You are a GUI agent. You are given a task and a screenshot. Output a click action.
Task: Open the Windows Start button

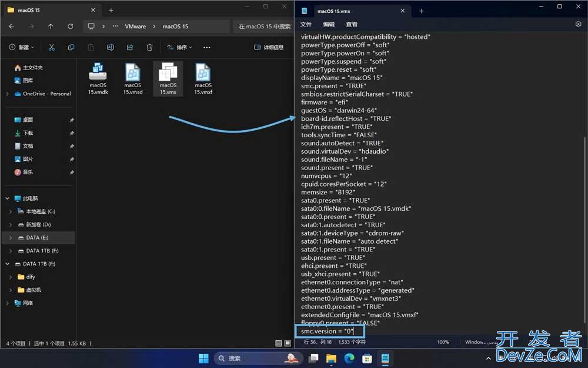pyautogui.click(x=203, y=358)
